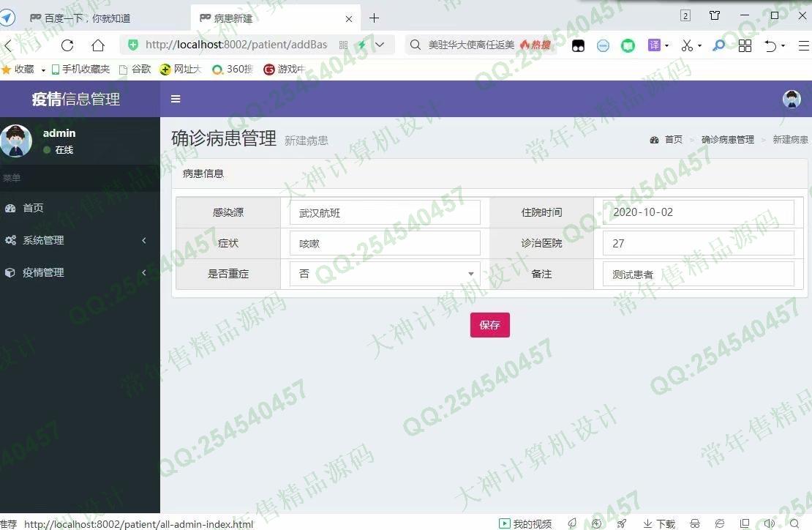This screenshot has height=530, width=812.
Task: Open 确诊病患管理 breadcrumb link
Action: point(727,140)
